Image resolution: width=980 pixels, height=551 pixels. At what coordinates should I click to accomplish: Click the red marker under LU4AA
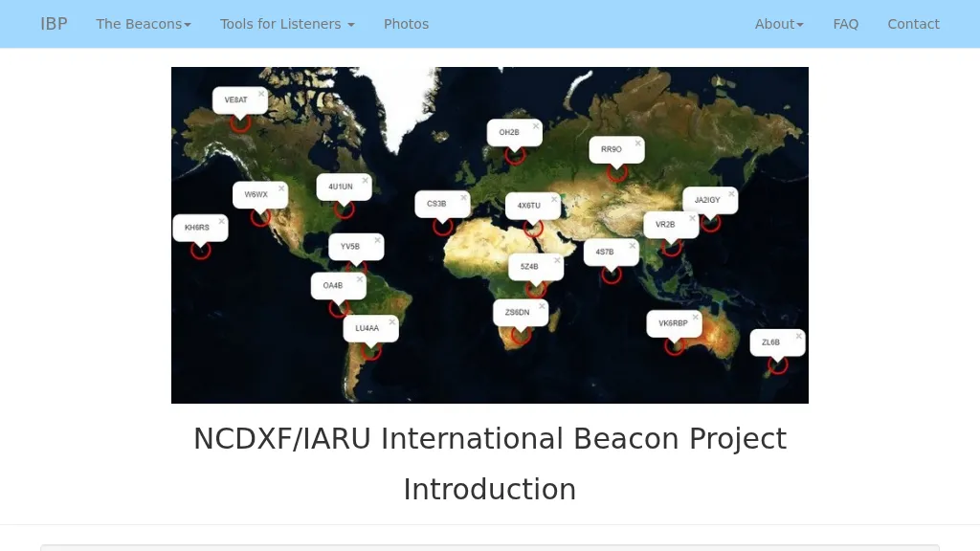click(x=371, y=351)
